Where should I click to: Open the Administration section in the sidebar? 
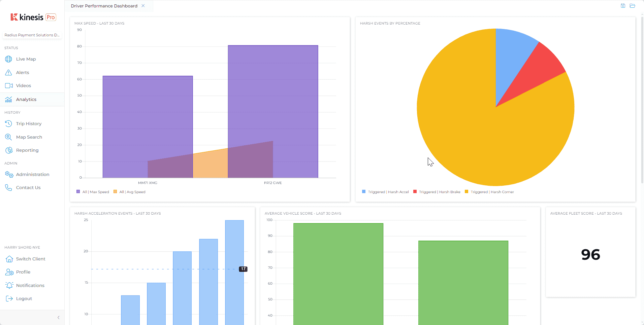click(x=32, y=175)
